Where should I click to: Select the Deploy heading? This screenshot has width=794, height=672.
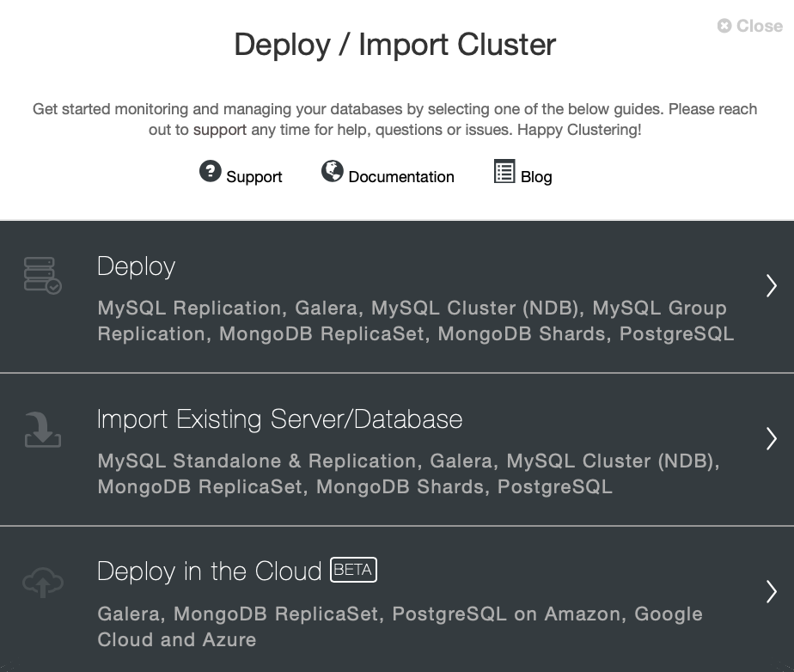point(137,266)
